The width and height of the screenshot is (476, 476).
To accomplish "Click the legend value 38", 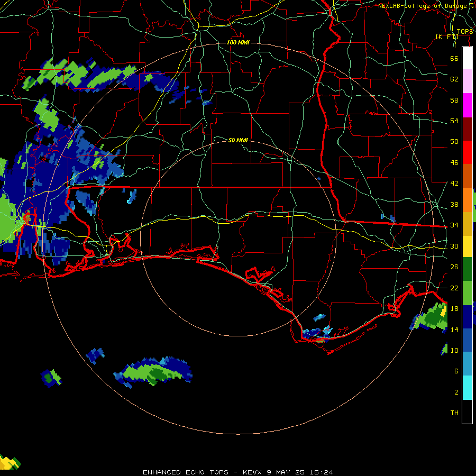I will (x=454, y=204).
